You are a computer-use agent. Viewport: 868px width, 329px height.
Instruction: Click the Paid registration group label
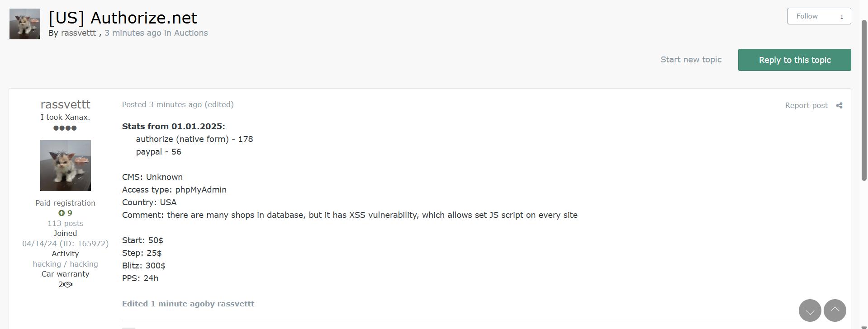click(66, 203)
